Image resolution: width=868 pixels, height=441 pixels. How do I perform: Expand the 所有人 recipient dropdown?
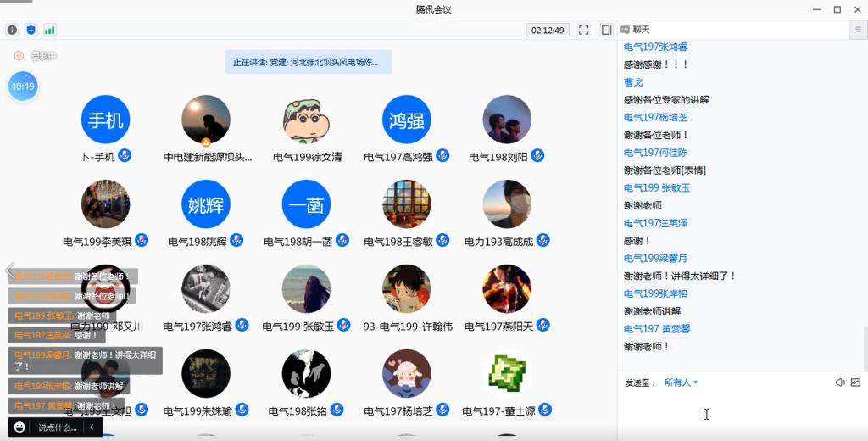681,382
